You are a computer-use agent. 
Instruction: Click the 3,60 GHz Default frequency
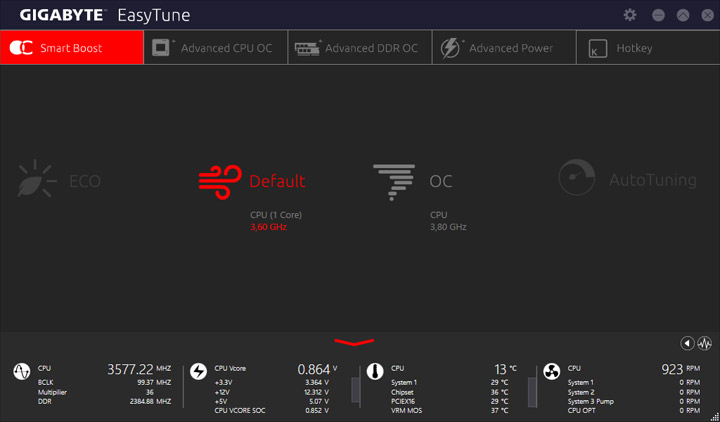[269, 227]
